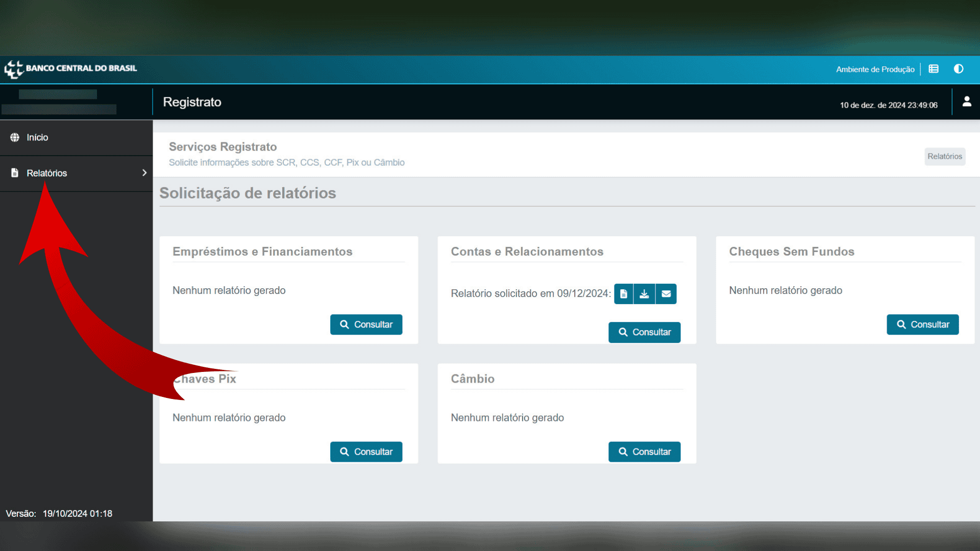Click 'Nenhum relatório gerado' under Empréstimos

pyautogui.click(x=229, y=291)
